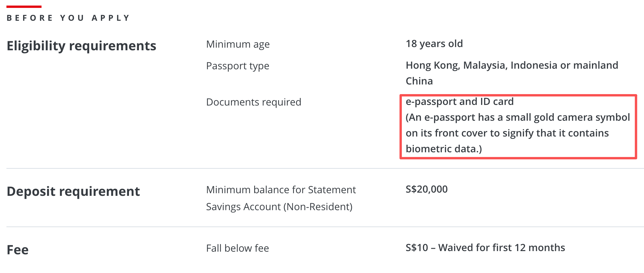Click the "BEFORE YOU APPLY" section heading
Viewport: 644px width, 273px height.
(68, 18)
